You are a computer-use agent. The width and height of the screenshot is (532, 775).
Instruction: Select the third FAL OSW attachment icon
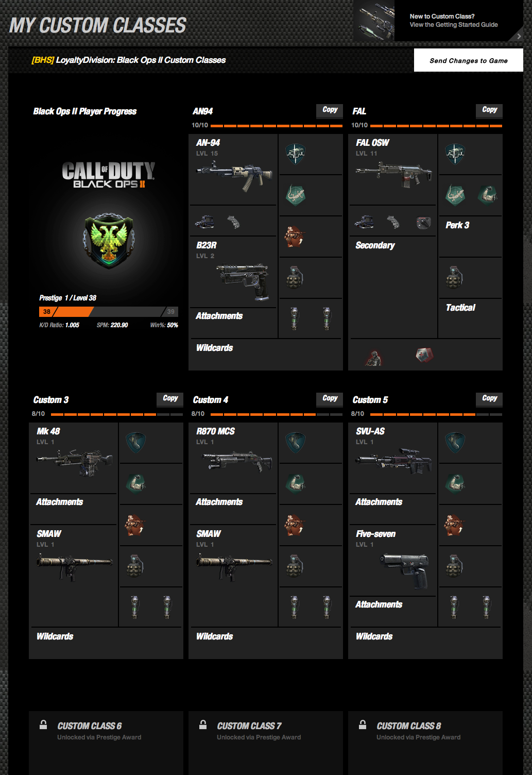click(x=423, y=222)
